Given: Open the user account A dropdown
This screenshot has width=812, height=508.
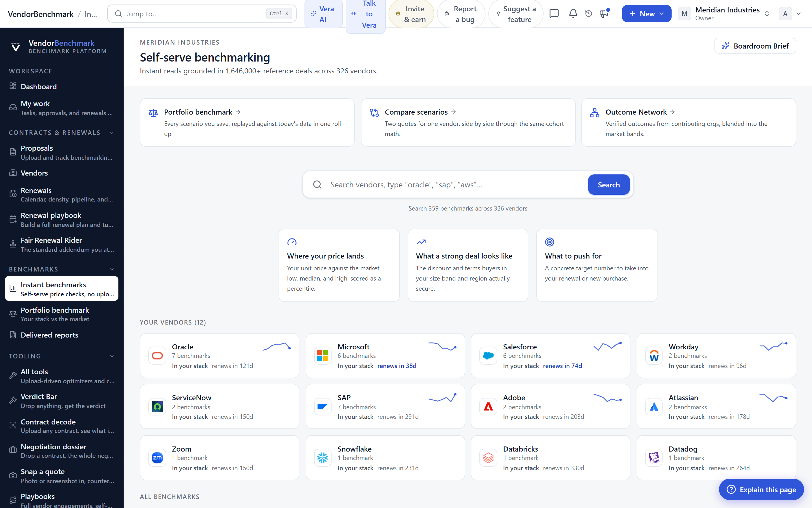Looking at the screenshot, I should coord(790,14).
